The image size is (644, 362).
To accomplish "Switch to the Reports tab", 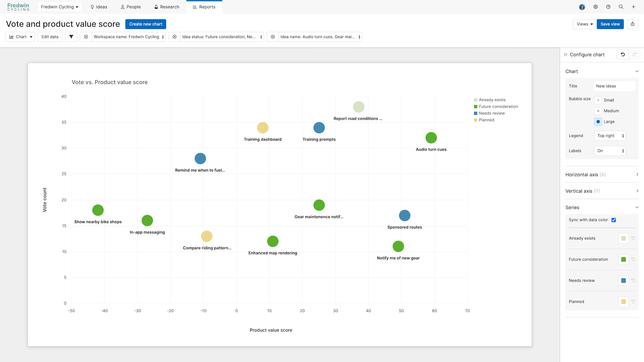I will coord(204,6).
